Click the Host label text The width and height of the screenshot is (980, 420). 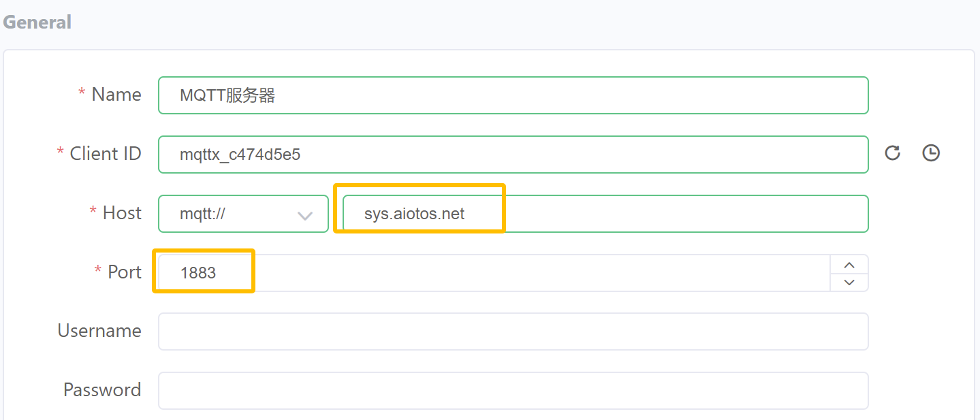122,213
